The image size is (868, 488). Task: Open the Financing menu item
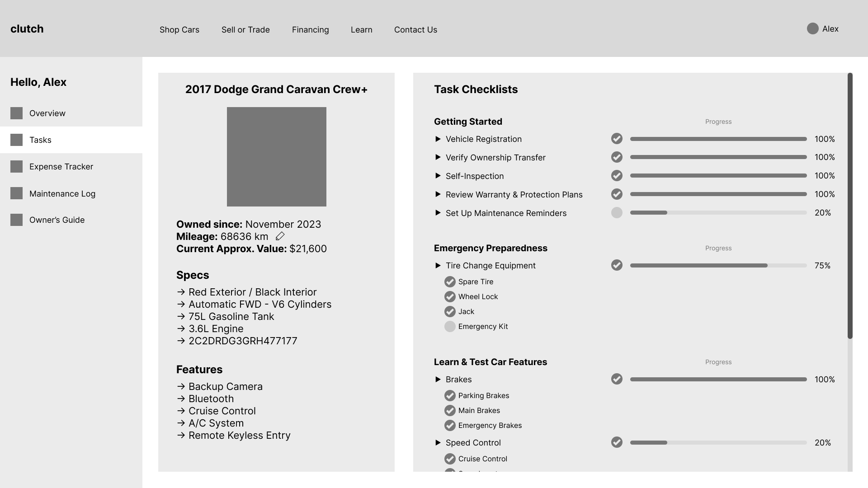point(310,30)
